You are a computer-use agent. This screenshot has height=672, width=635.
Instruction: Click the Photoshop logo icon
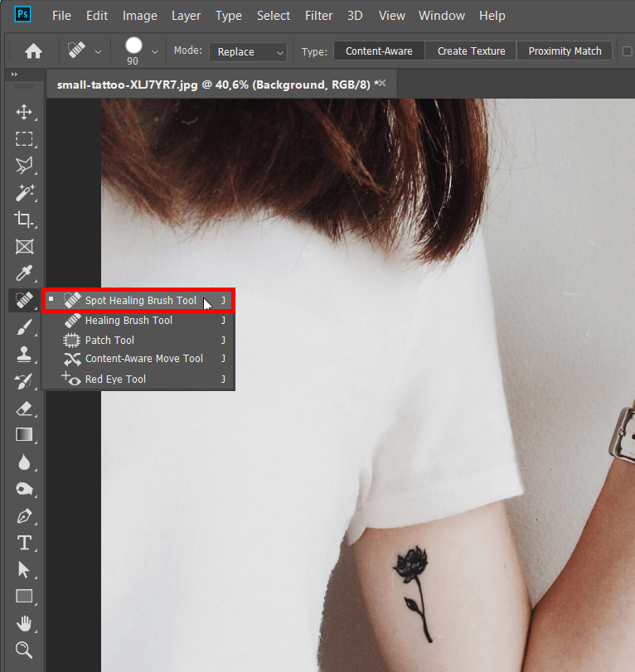[22, 14]
